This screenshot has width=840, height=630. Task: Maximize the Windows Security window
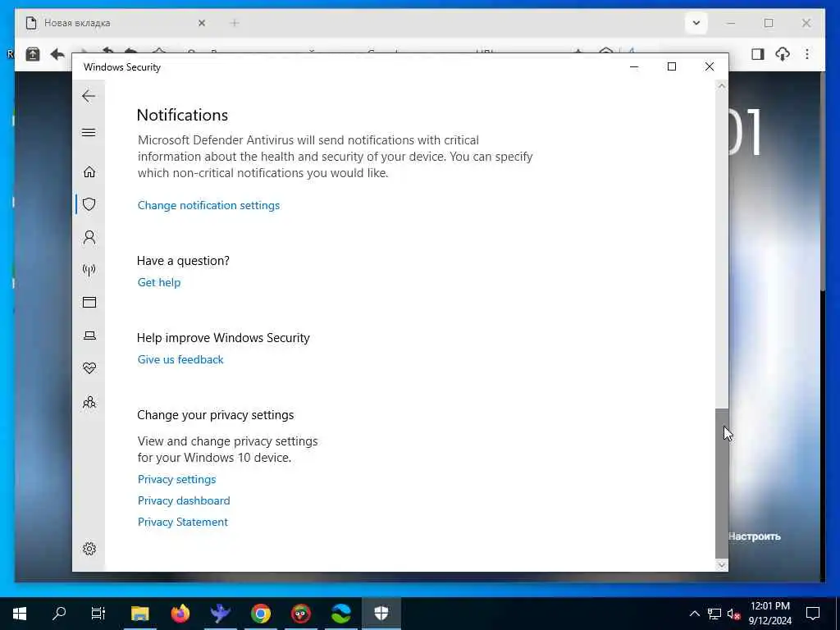tap(672, 67)
